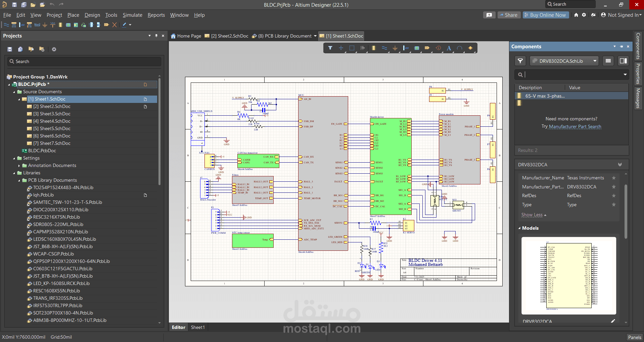Pin the Projects panel
The height and width of the screenshot is (342, 644).
pyautogui.click(x=156, y=36)
